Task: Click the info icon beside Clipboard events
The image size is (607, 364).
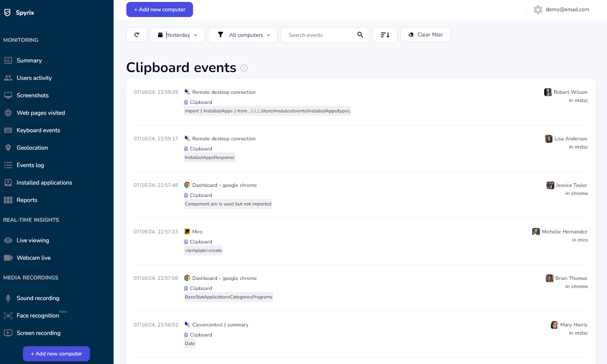Action: tap(244, 68)
